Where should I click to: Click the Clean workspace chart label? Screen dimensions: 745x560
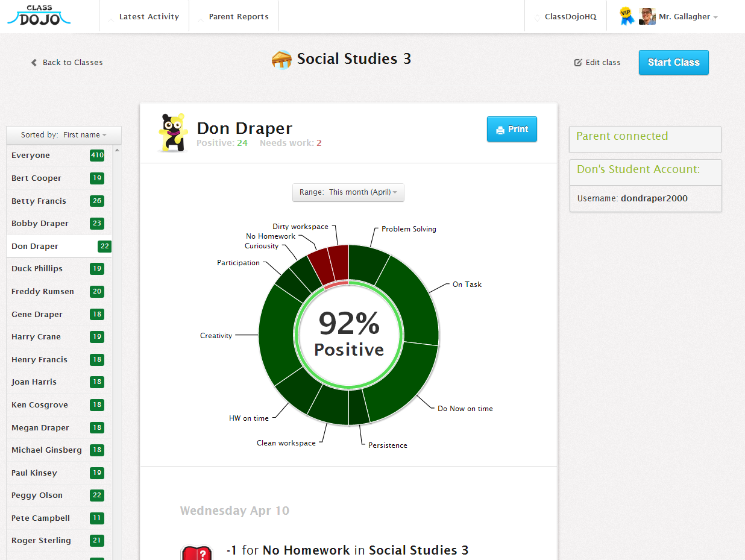tap(286, 443)
